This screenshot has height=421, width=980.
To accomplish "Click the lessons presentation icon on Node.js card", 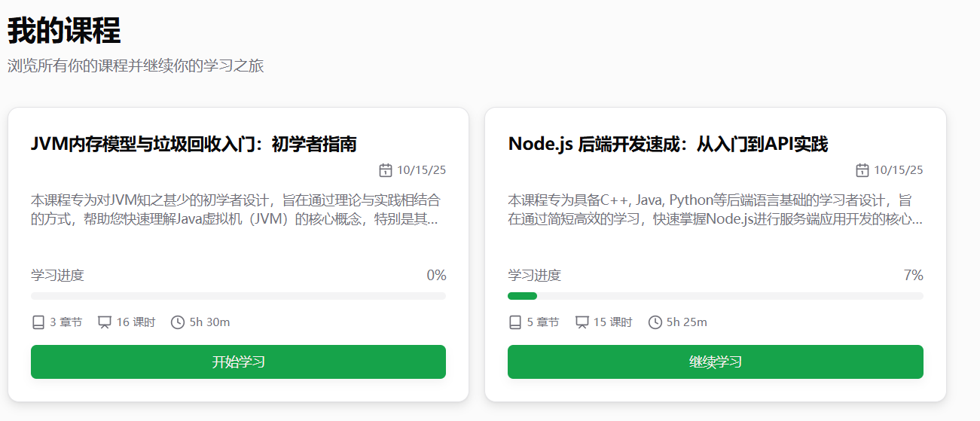I will tap(582, 322).
